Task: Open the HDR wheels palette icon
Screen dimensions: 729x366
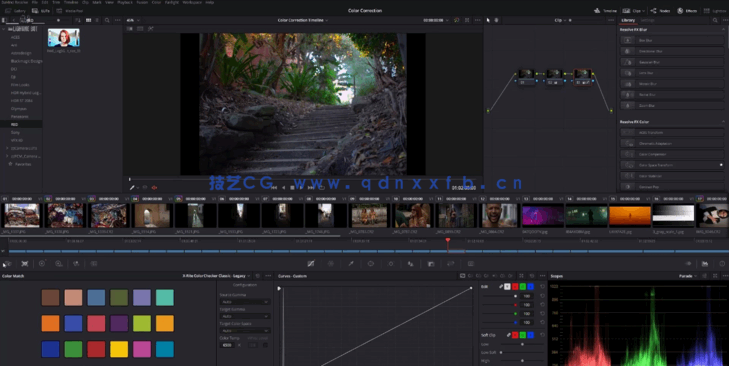Action: (x=59, y=264)
